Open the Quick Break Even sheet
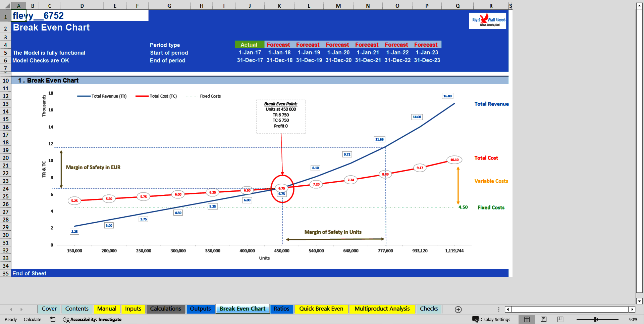The width and height of the screenshot is (644, 324). pos(321,309)
